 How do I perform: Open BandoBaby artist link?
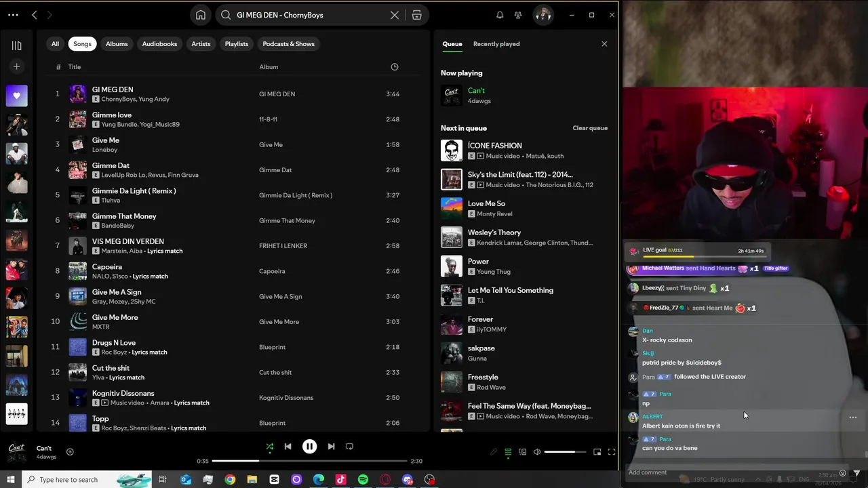(117, 226)
